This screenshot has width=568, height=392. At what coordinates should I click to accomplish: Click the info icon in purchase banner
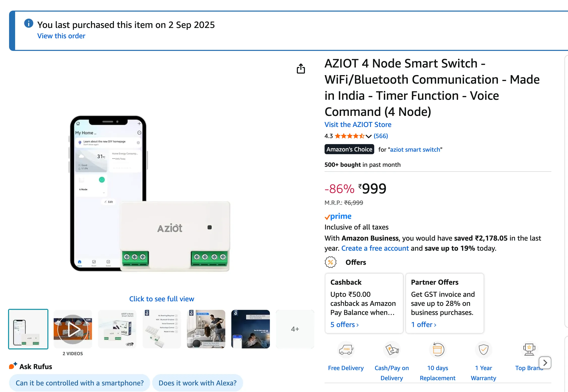pyautogui.click(x=29, y=23)
